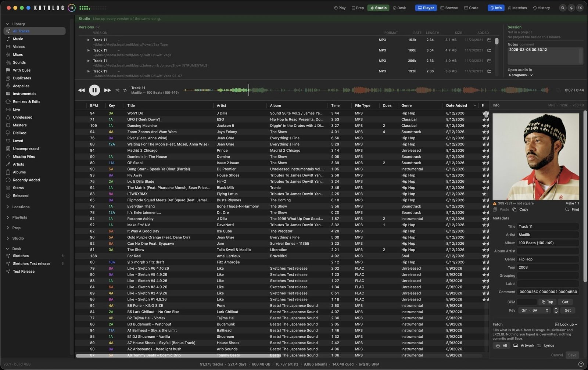Switch to the Prep tab

pos(358,8)
